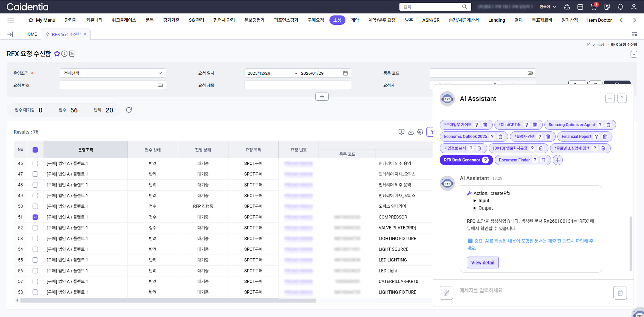Click the refresh icon beside status counts

[129, 110]
